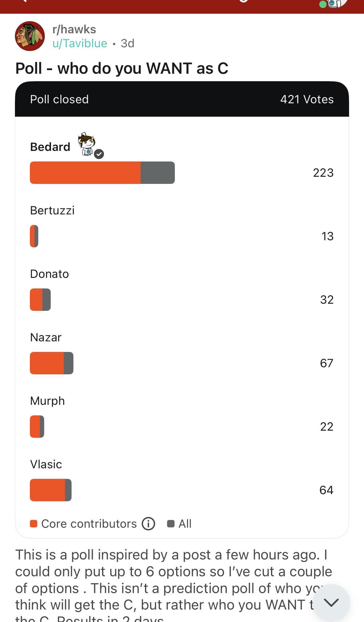Click the Nazar result bar
This screenshot has height=622, width=364.
pos(52,363)
